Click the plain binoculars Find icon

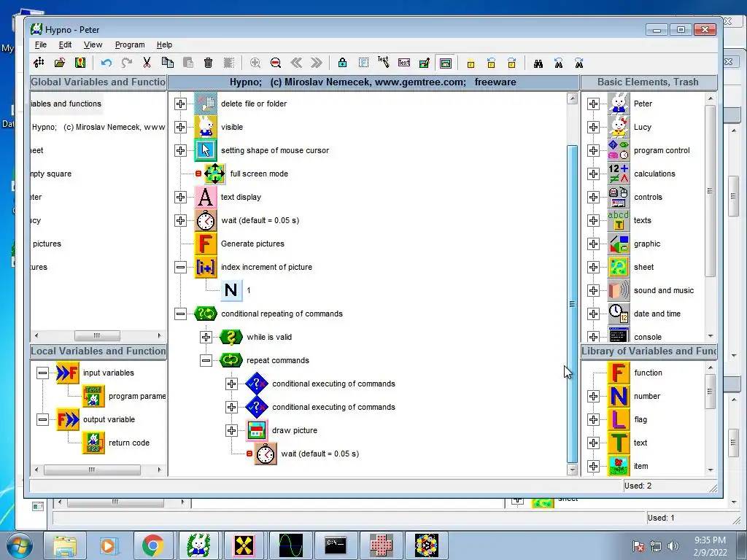pyautogui.click(x=538, y=63)
